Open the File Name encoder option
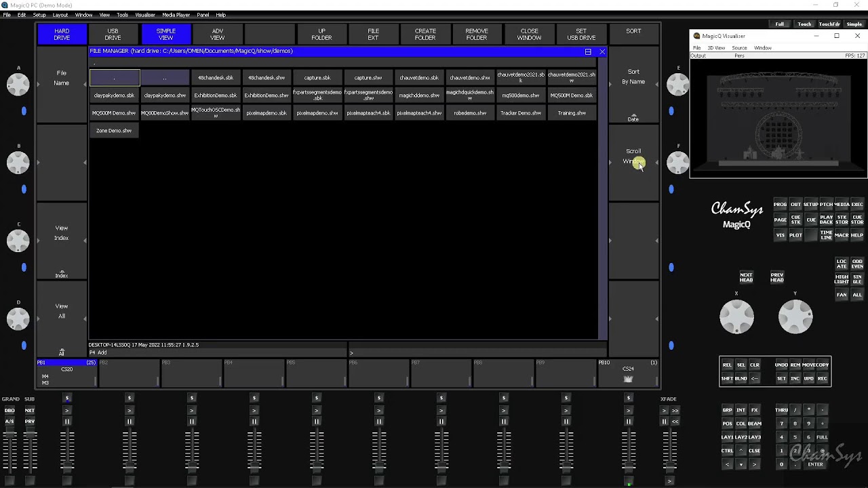Viewport: 868px width, 488px height. pyautogui.click(x=62, y=85)
